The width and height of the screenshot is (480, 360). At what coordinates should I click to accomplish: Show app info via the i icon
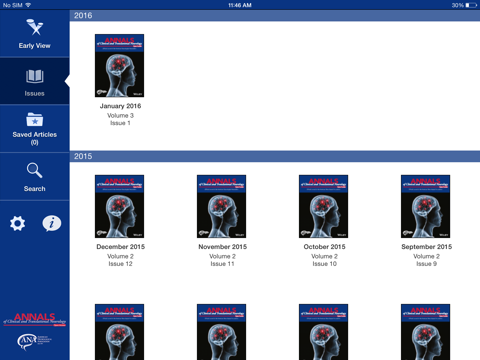tap(52, 223)
